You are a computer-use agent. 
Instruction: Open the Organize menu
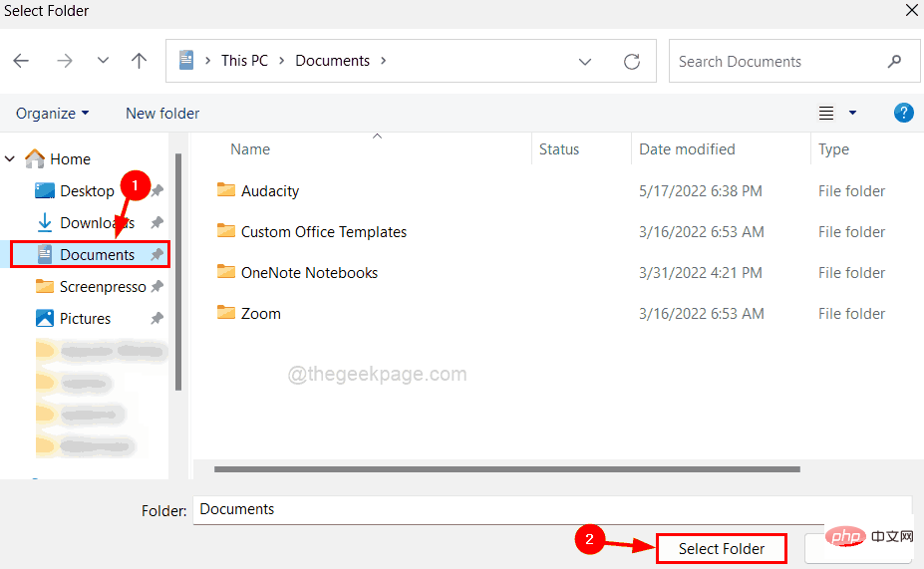coord(53,113)
